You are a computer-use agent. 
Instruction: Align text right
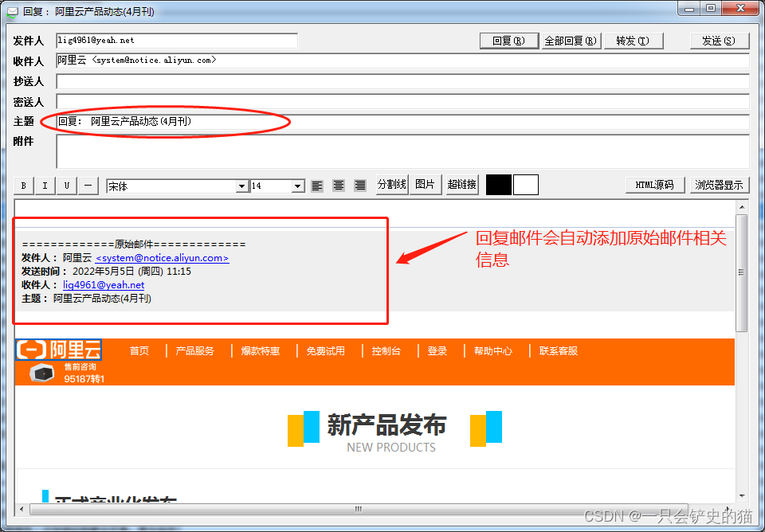pos(360,186)
